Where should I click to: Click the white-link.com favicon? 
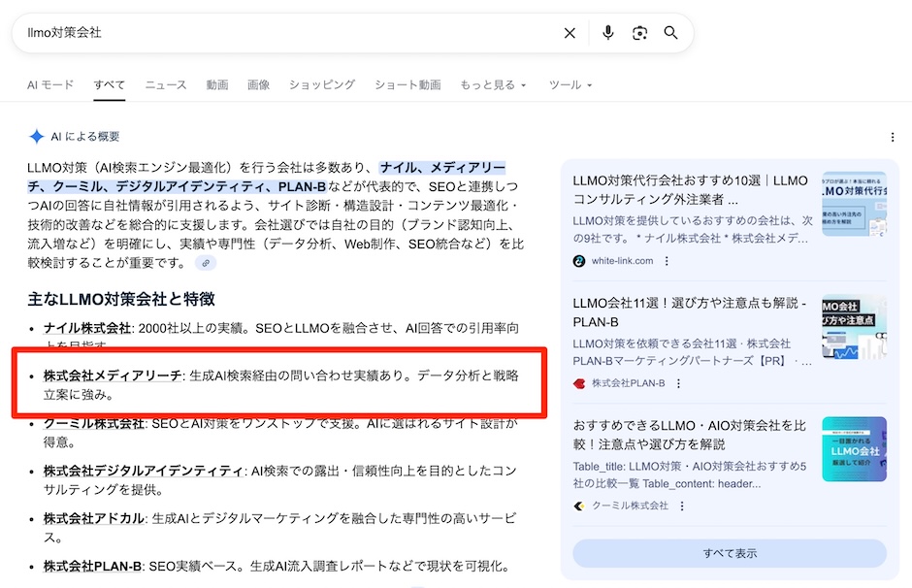pyautogui.click(x=578, y=261)
